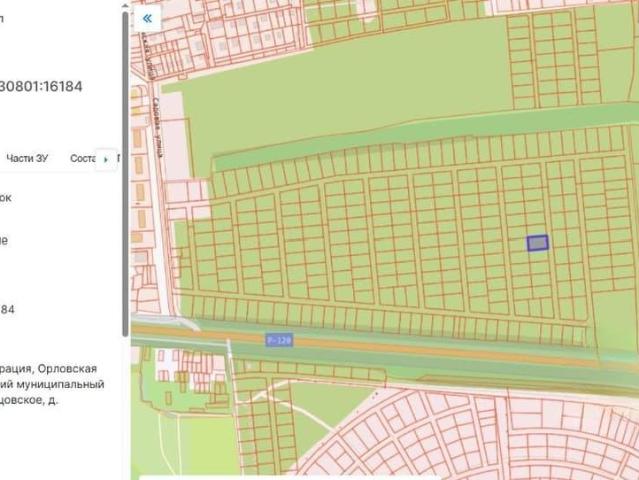The width and height of the screenshot is (639, 480).
Task: Open the partially hidden "Соста…" tab
Action: click(83, 158)
